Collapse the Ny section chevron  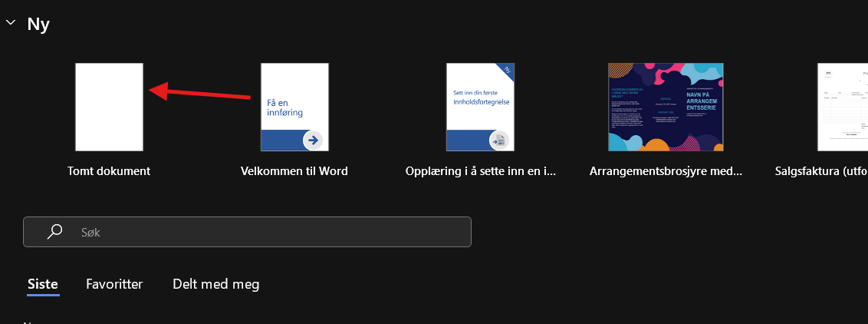(x=10, y=23)
